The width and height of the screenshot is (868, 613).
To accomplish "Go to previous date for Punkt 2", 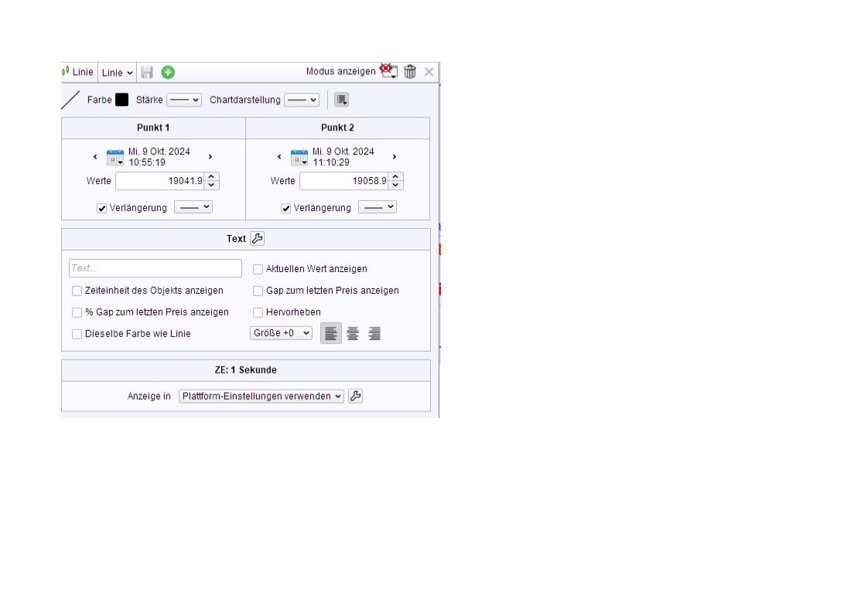I will 279,157.
